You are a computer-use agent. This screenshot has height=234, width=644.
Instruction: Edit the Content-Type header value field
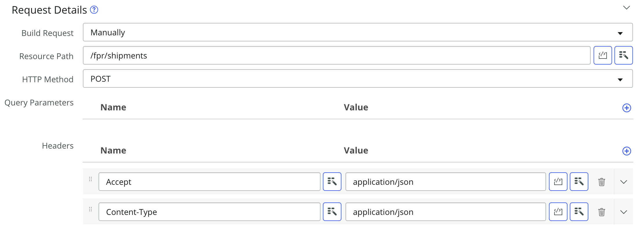(445, 212)
